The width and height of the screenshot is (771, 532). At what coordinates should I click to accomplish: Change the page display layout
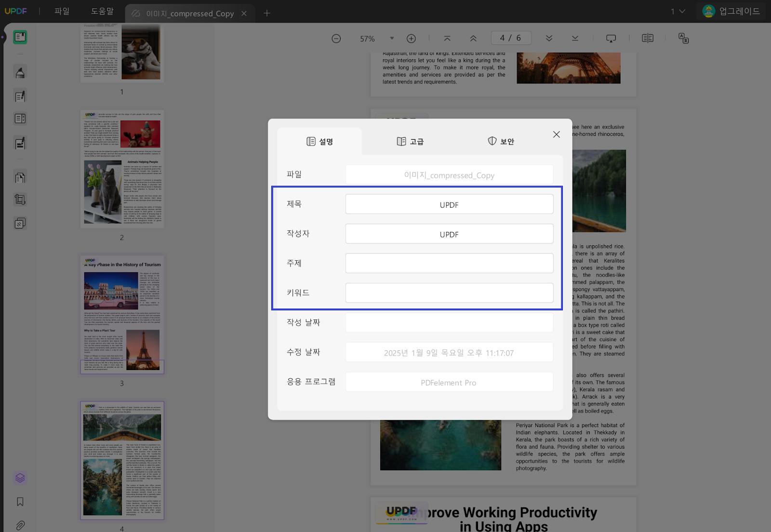pyautogui.click(x=648, y=38)
